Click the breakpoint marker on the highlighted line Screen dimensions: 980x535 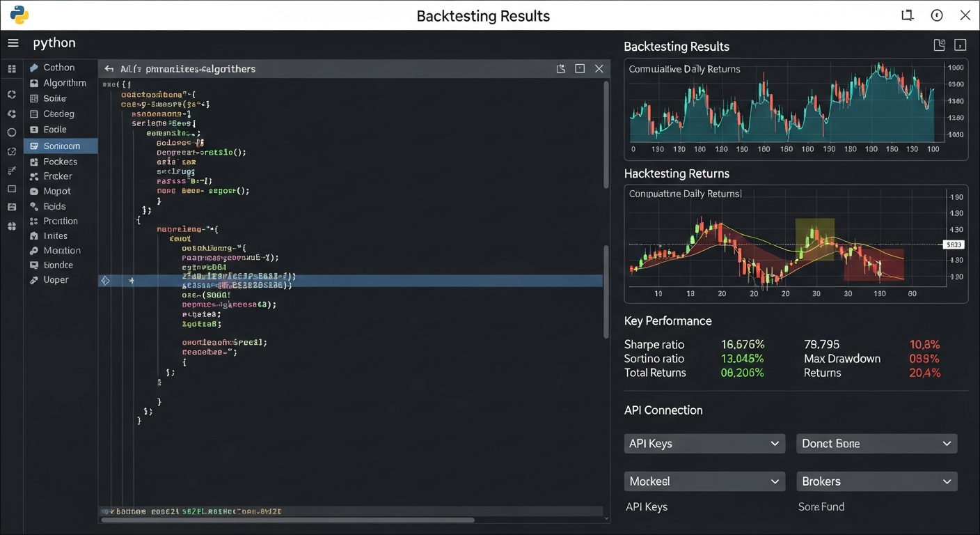tap(105, 280)
